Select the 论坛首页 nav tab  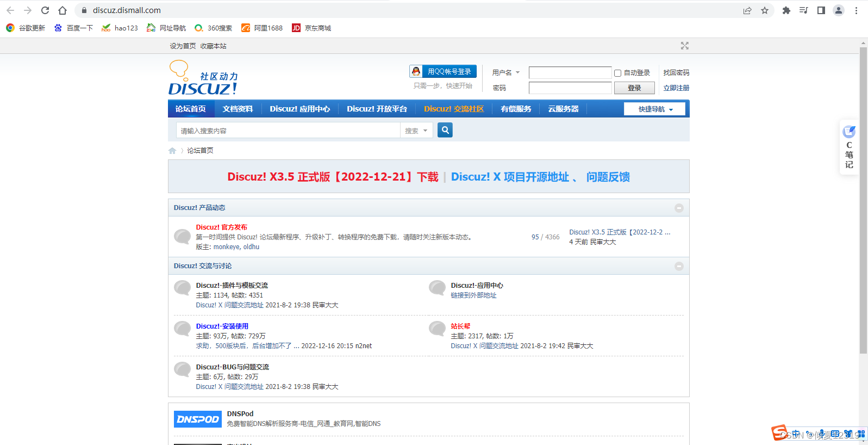[x=191, y=109]
